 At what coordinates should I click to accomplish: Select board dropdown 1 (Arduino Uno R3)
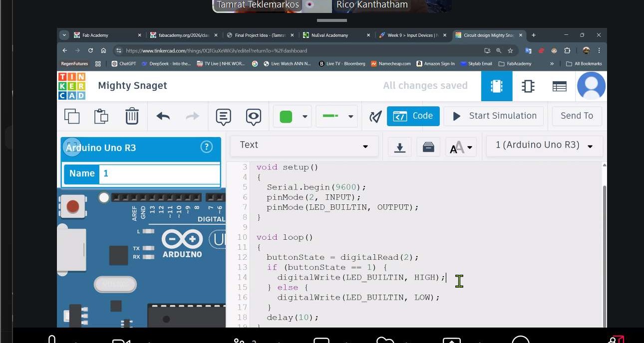[x=544, y=146]
